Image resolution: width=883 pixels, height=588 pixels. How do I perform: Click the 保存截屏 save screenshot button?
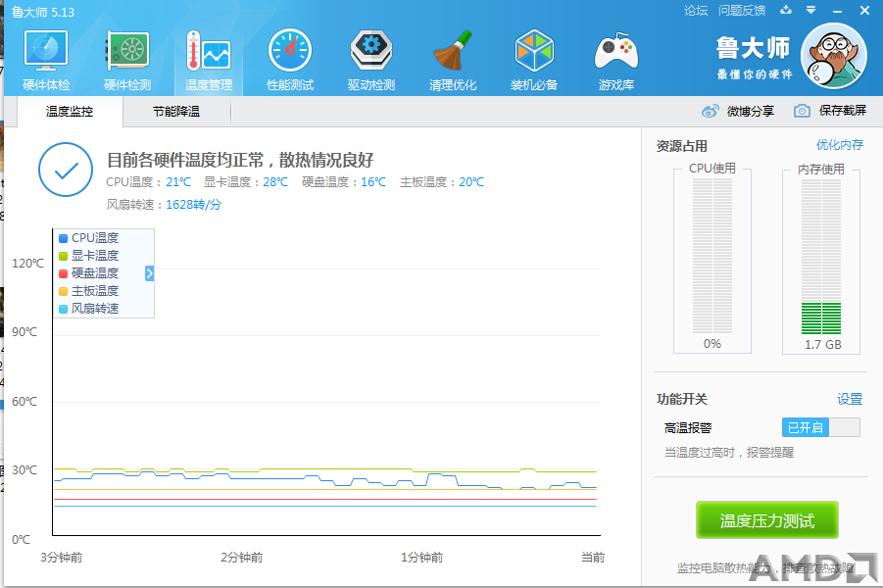843,111
